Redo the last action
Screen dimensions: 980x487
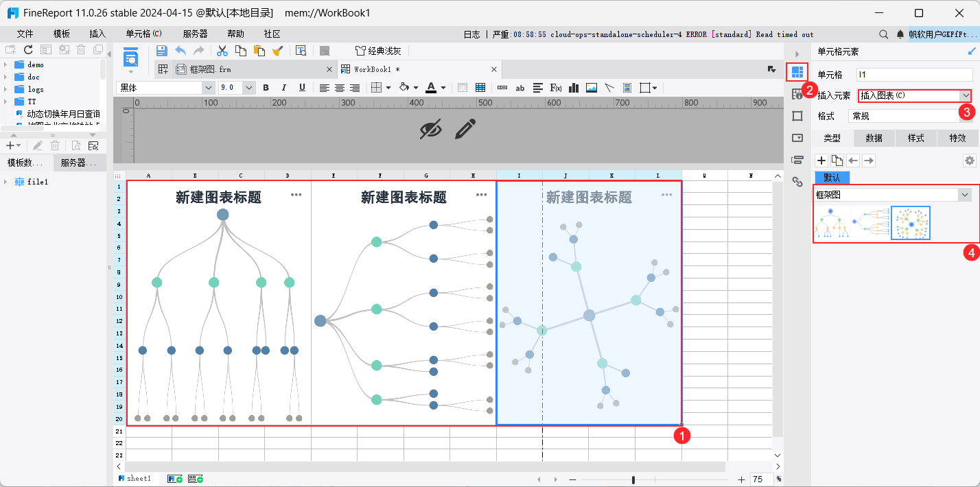pyautogui.click(x=198, y=50)
